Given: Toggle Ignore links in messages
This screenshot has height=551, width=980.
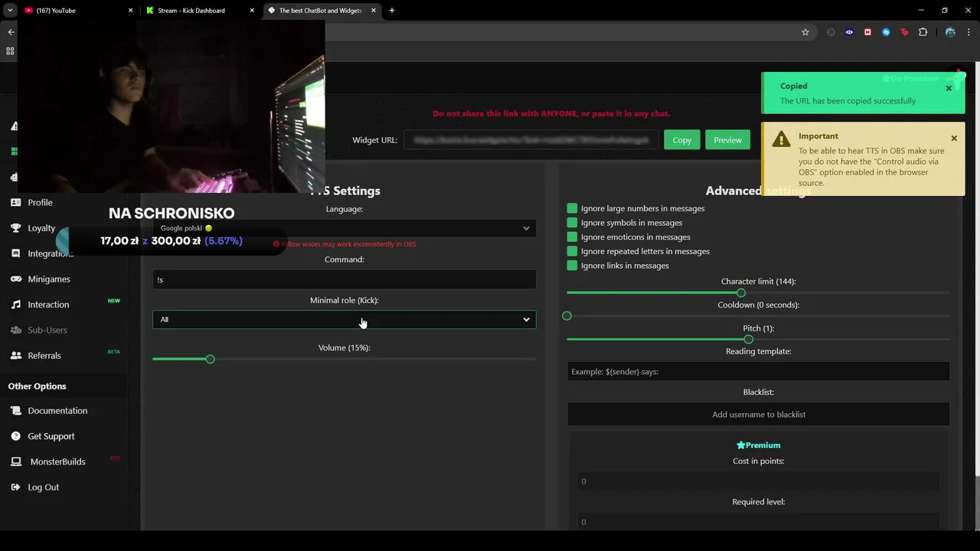Looking at the screenshot, I should (x=572, y=266).
